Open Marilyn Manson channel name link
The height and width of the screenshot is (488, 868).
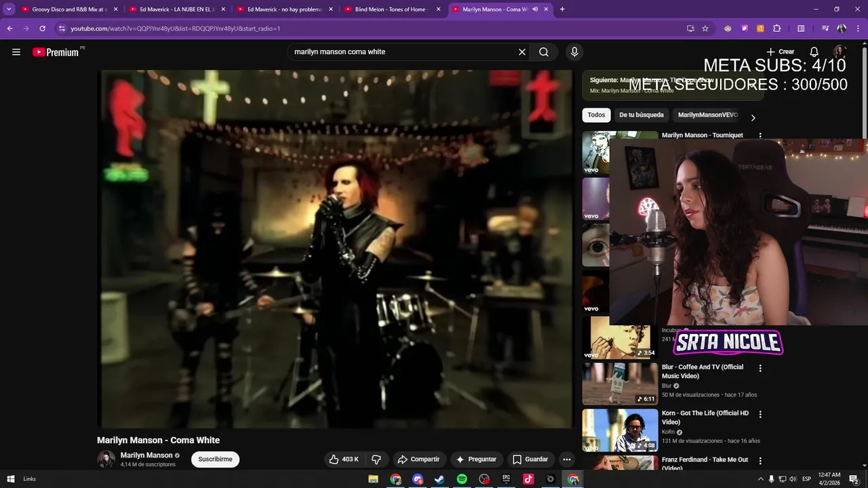[146, 455]
